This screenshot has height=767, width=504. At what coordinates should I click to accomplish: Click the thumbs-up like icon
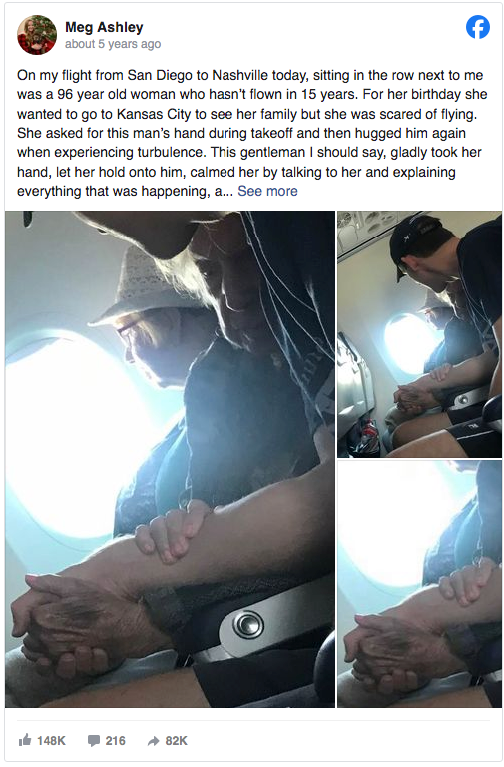(25, 740)
